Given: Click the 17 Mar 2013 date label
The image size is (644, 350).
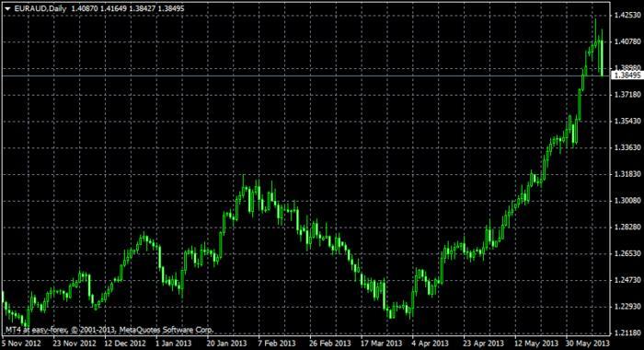Looking at the screenshot, I should pyautogui.click(x=381, y=343).
